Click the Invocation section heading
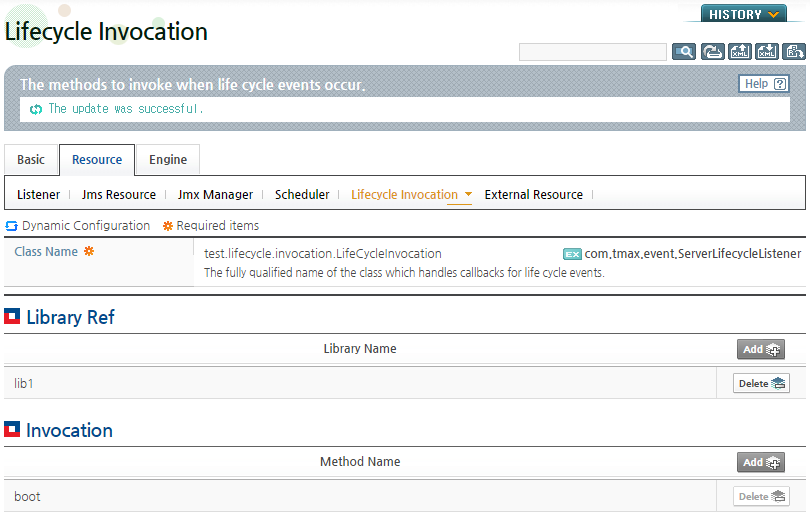This screenshot has width=810, height=517. (69, 430)
